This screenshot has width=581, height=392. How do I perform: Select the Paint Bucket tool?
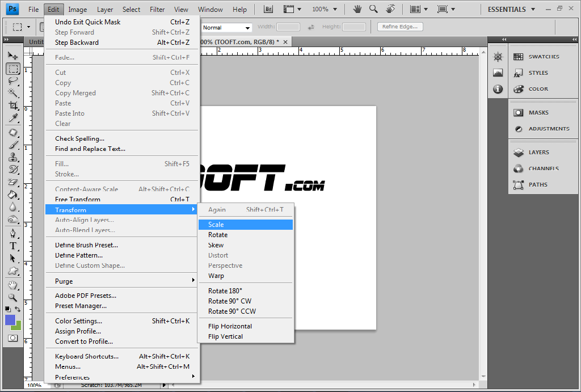tap(13, 195)
